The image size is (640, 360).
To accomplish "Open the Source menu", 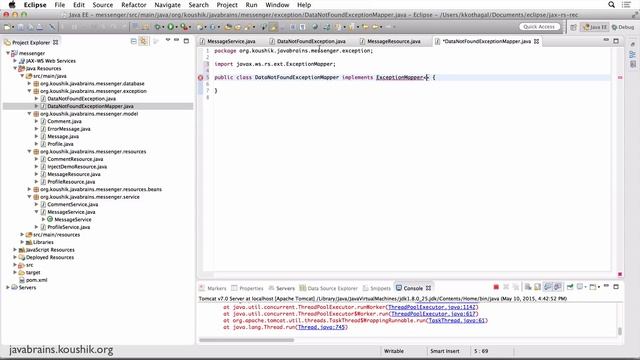I will point(103,5).
